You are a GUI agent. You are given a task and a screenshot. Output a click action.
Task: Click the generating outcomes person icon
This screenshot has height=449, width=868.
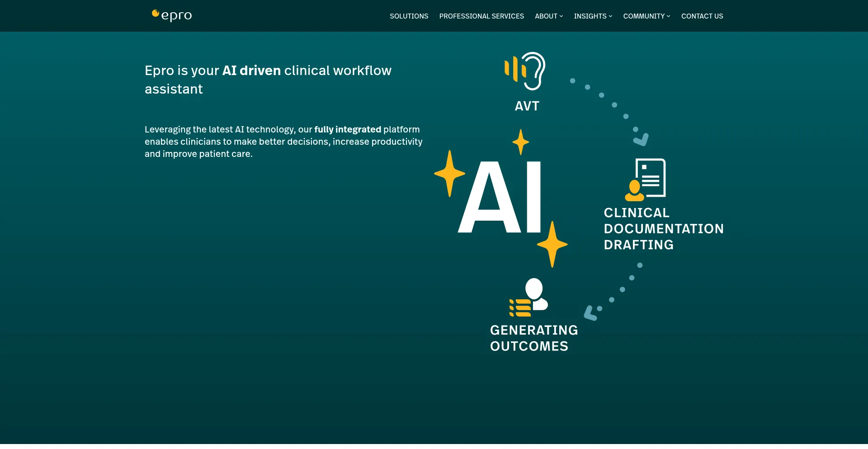[x=528, y=298]
